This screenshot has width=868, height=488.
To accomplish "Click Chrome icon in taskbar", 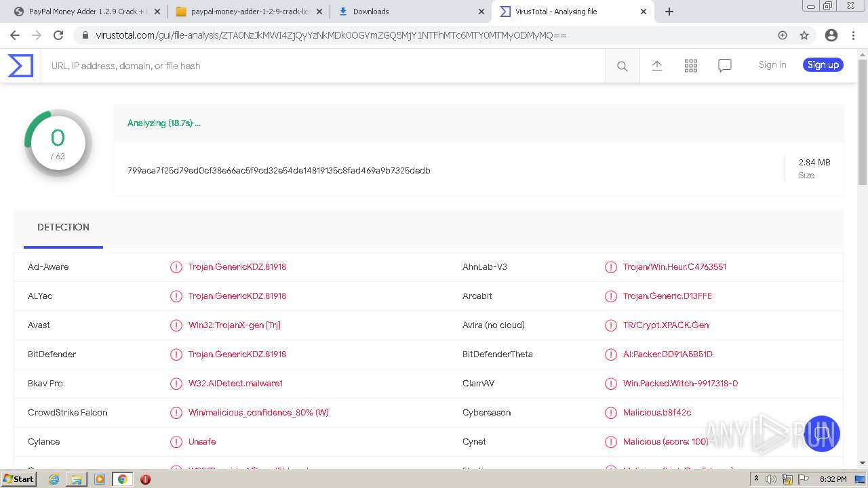I will click(122, 479).
